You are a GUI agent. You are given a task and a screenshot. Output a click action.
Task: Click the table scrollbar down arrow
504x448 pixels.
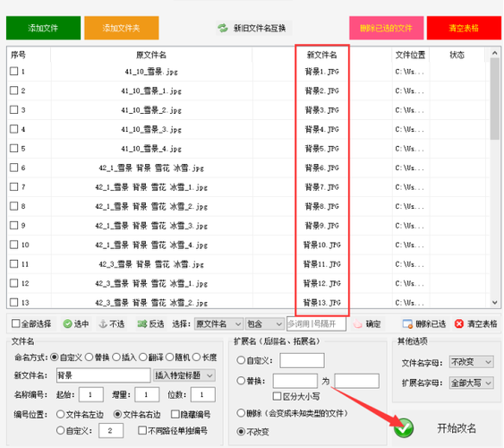point(495,303)
